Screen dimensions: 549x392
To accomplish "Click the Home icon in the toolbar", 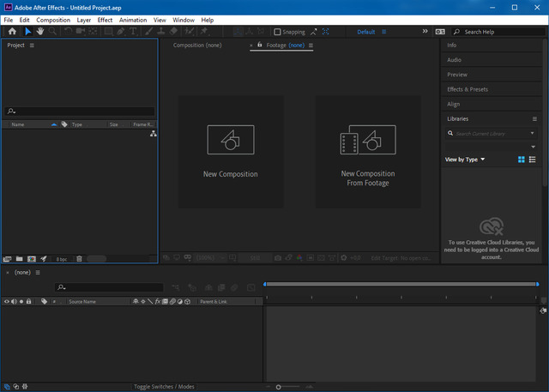I will point(12,32).
